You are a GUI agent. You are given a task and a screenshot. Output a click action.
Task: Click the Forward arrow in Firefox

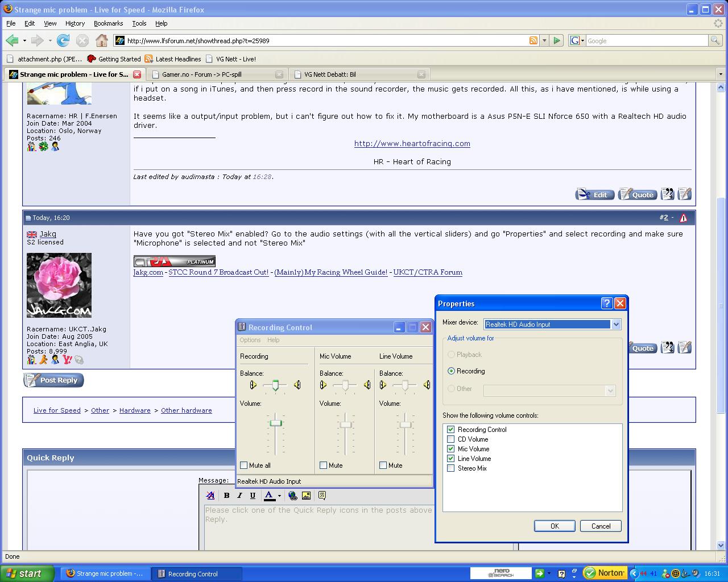coord(37,40)
